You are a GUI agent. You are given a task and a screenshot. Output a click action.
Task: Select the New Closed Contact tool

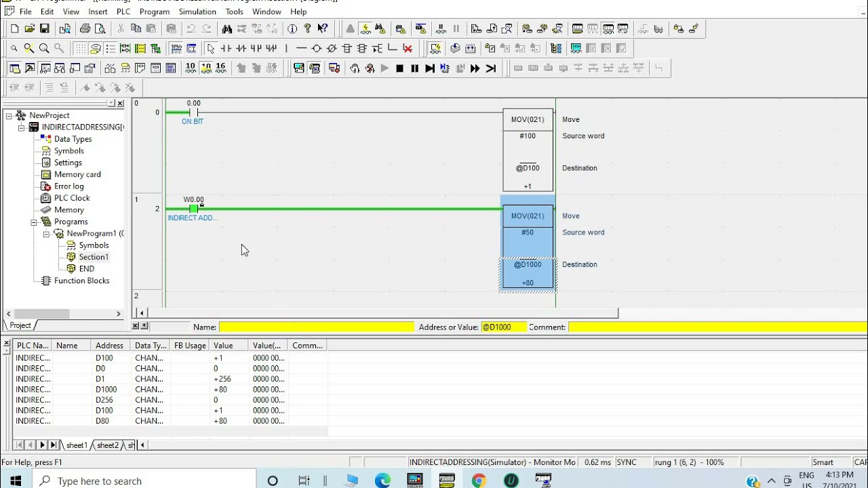[241, 48]
